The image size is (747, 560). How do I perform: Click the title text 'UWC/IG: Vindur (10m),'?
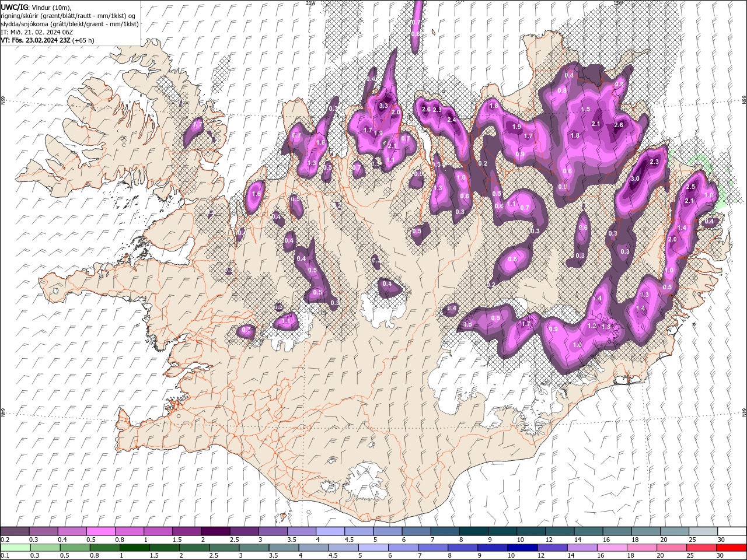tap(36, 7)
